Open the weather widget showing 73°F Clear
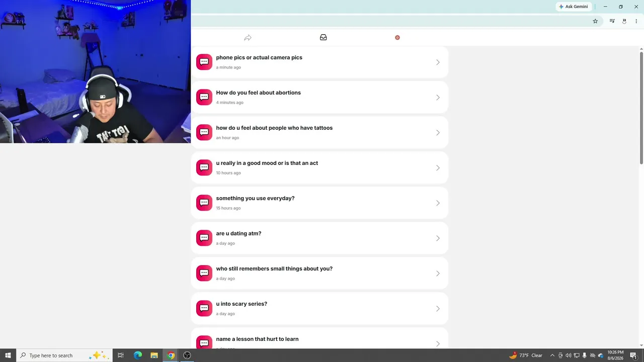644x362 pixels. pos(526,355)
